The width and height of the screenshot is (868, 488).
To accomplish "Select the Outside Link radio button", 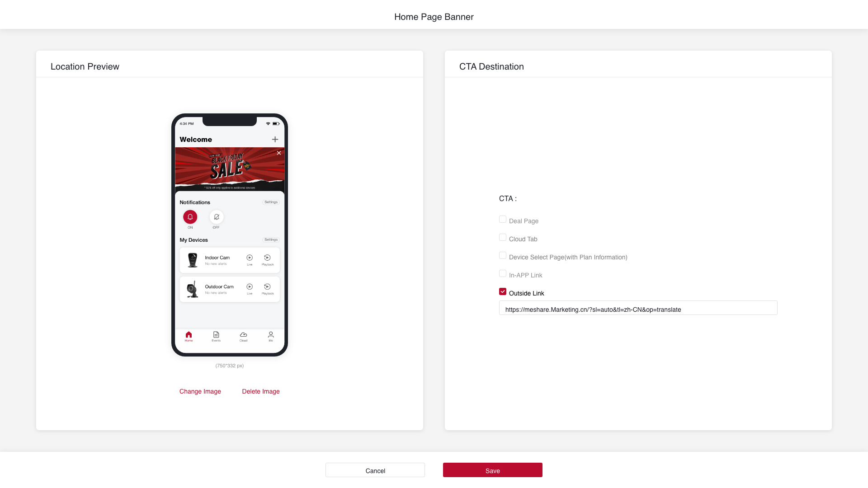I will click(x=503, y=291).
